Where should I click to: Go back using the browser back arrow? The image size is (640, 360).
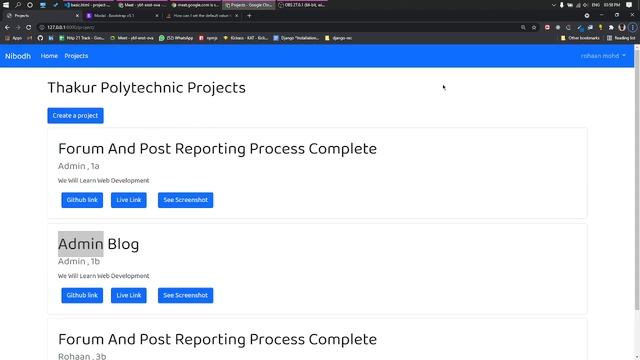pos(7,27)
